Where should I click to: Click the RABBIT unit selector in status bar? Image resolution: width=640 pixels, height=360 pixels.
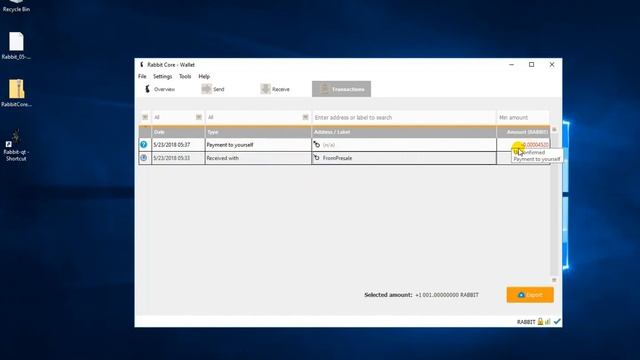pos(526,322)
